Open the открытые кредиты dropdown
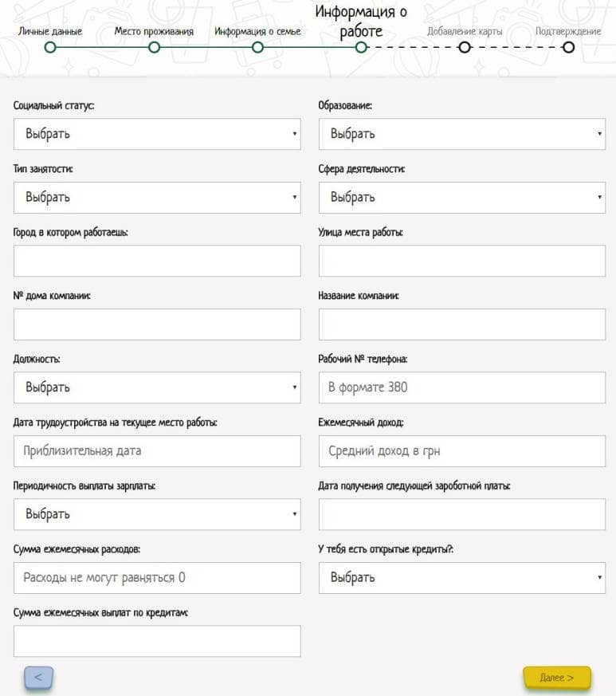The image size is (616, 696). (x=462, y=577)
